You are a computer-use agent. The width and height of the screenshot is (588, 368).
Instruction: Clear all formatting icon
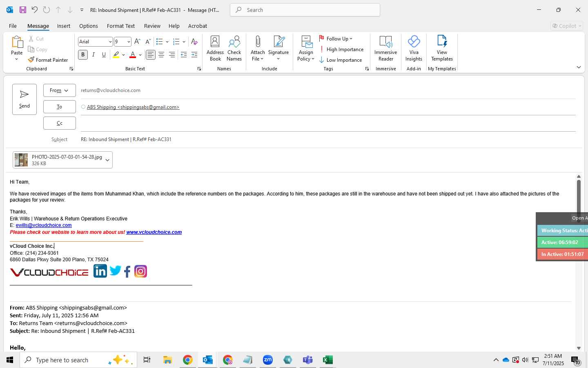[x=194, y=42]
